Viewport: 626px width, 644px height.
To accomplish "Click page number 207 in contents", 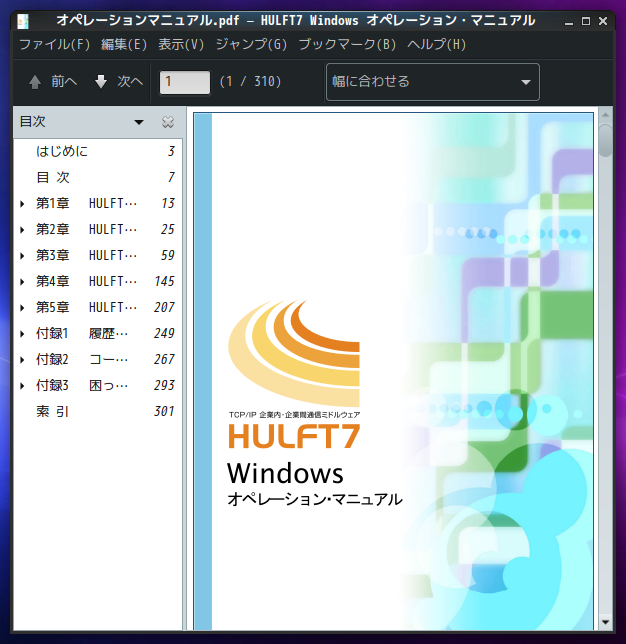I will (164, 308).
